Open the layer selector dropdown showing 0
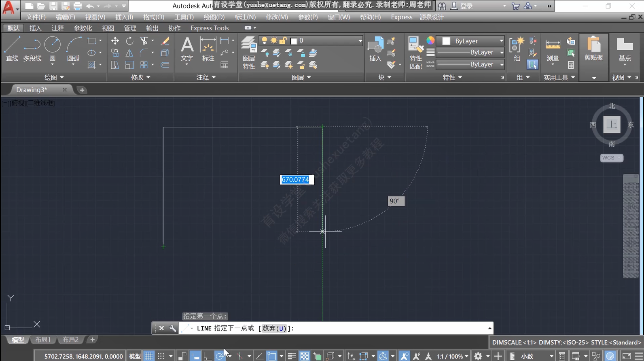Image resolution: width=644 pixels, height=361 pixels. tap(311, 40)
